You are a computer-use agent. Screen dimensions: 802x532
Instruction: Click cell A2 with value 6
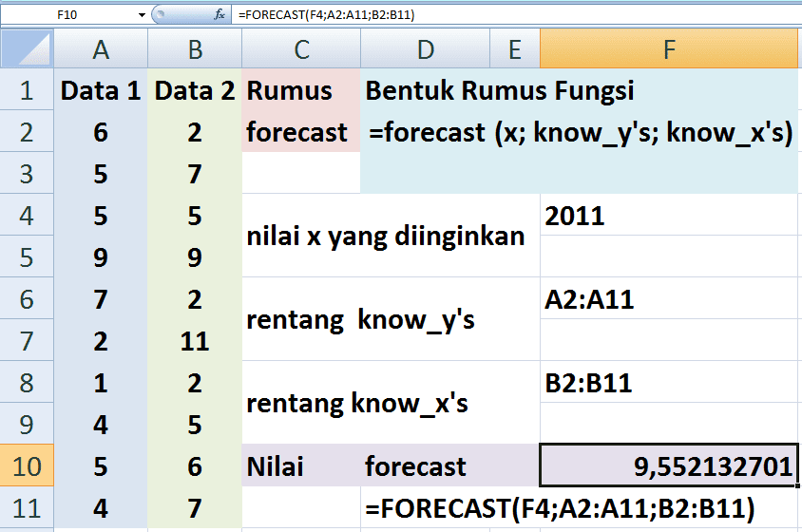[101, 131]
